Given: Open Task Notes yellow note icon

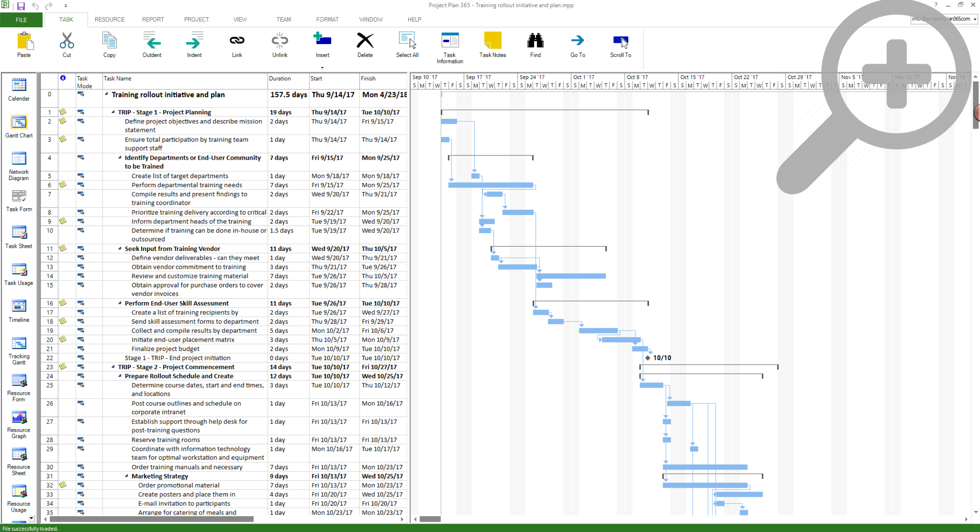Looking at the screenshot, I should coord(493,40).
